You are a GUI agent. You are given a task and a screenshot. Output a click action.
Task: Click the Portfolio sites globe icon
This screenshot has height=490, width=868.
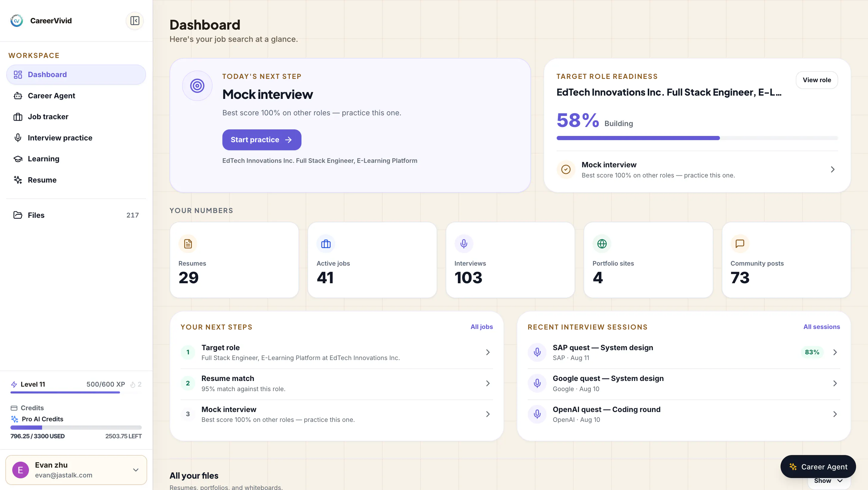pos(602,244)
